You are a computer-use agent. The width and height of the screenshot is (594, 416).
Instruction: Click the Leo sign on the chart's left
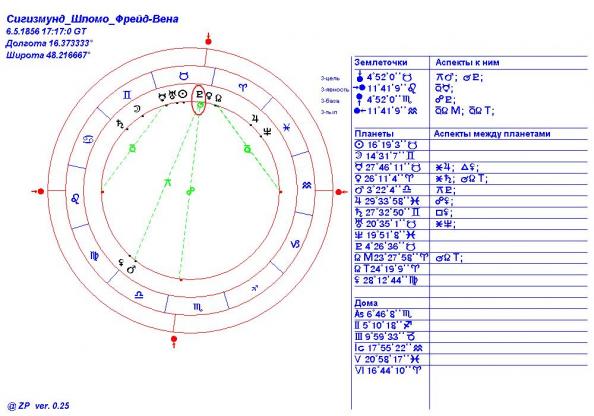(x=76, y=199)
